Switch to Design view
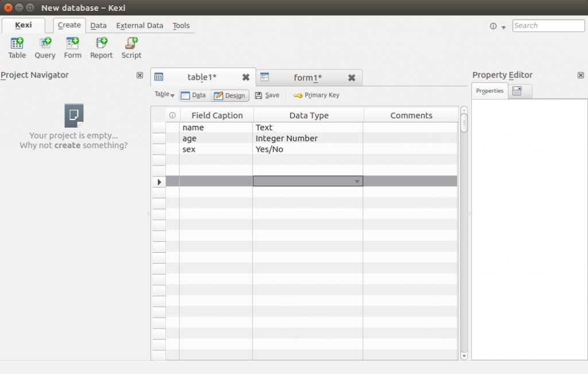 pos(230,95)
